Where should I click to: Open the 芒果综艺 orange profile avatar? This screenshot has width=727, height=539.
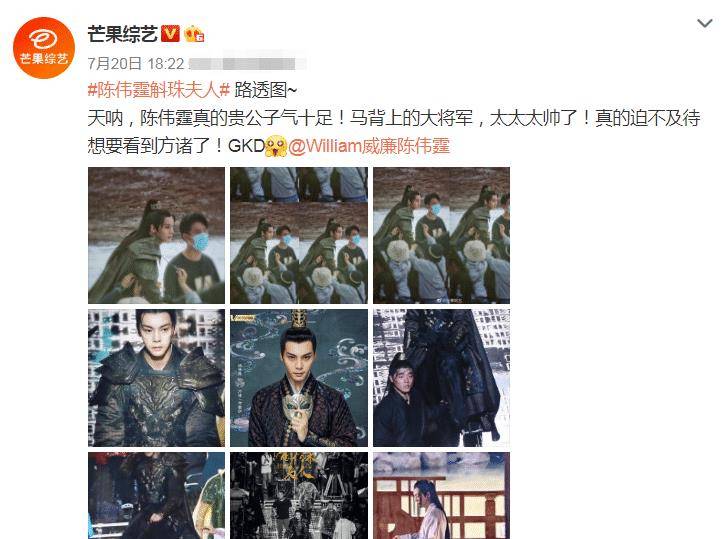(x=44, y=48)
